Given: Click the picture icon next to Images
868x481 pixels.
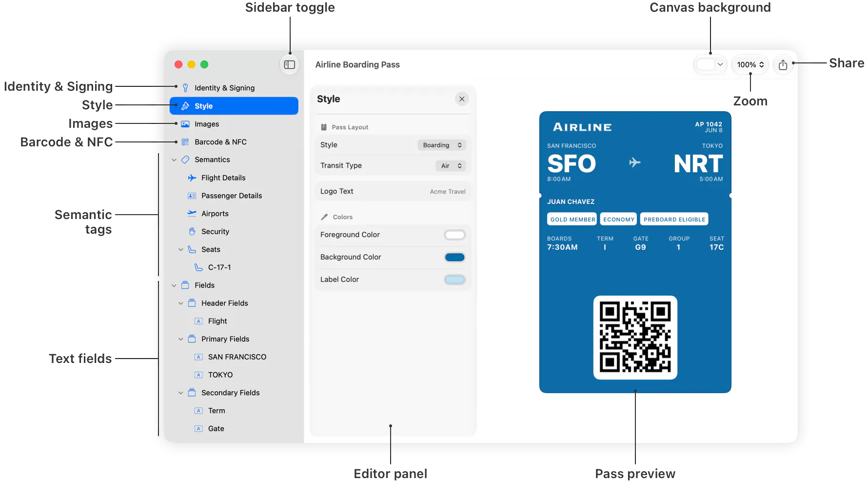Looking at the screenshot, I should point(185,124).
